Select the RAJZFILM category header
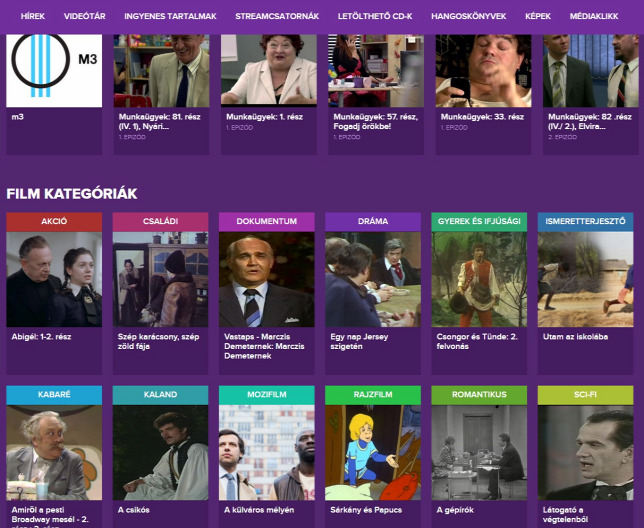Image resolution: width=644 pixels, height=528 pixels. [x=373, y=395]
